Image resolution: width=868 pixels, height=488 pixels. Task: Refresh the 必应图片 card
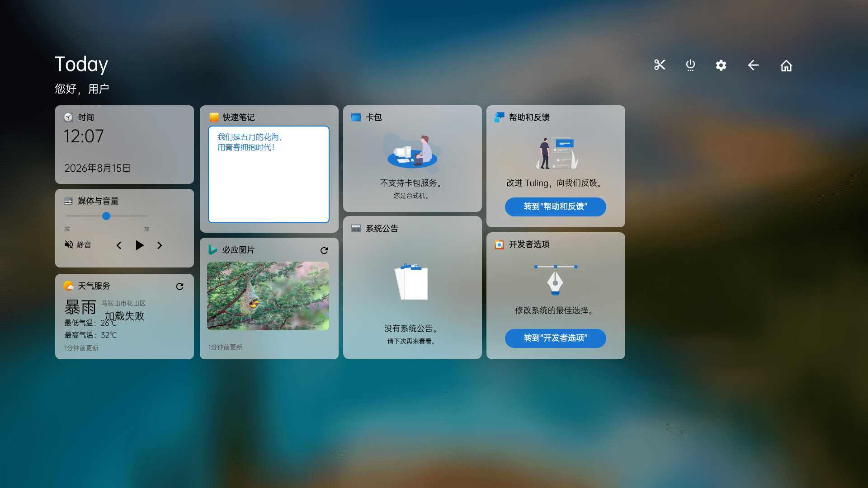tap(324, 250)
